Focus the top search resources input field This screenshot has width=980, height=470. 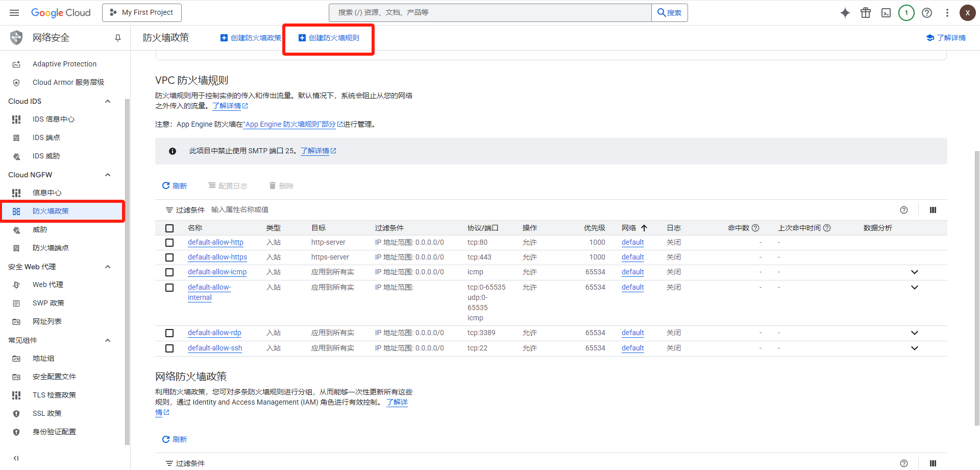(490, 13)
